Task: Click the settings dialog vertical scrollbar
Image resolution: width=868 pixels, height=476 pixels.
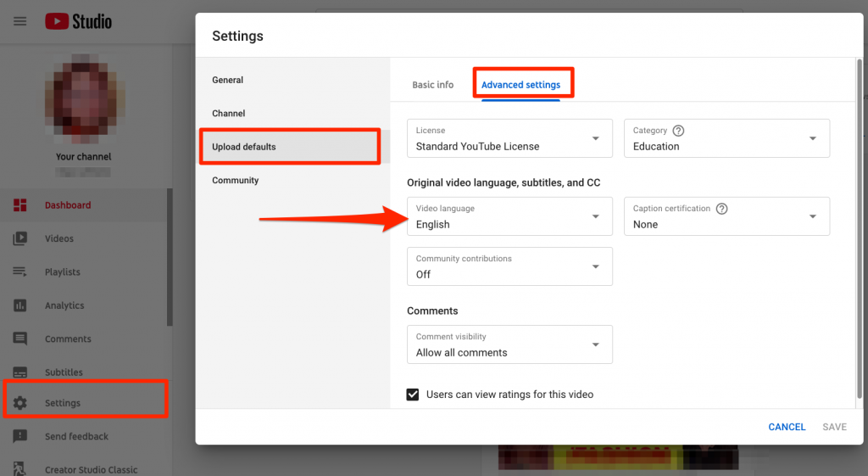Action: 860,227
